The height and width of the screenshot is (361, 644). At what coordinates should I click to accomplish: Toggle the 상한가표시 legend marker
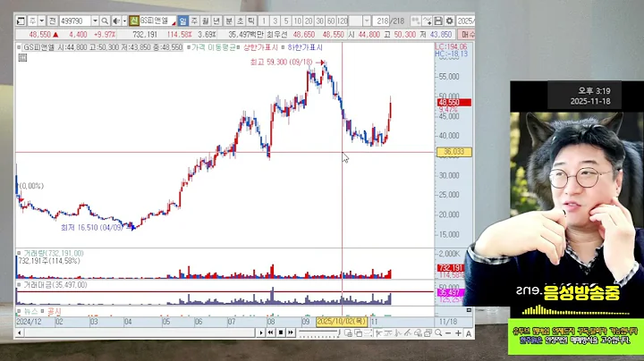(x=238, y=47)
